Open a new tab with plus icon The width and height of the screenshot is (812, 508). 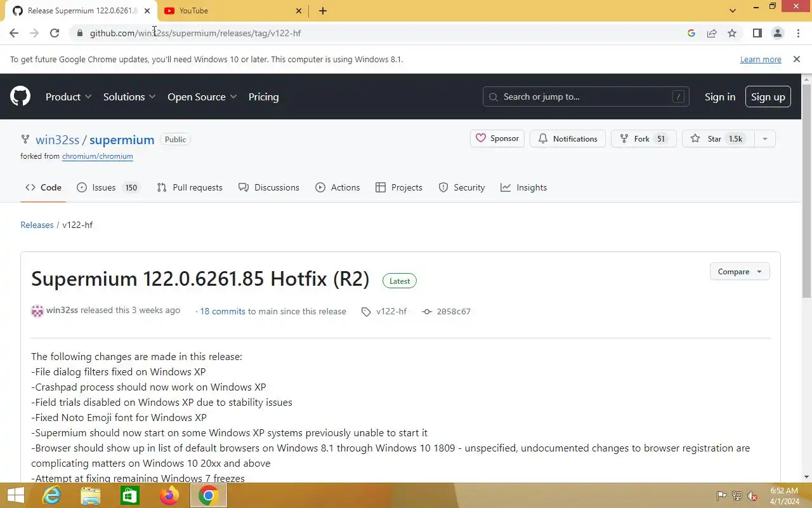[323, 11]
